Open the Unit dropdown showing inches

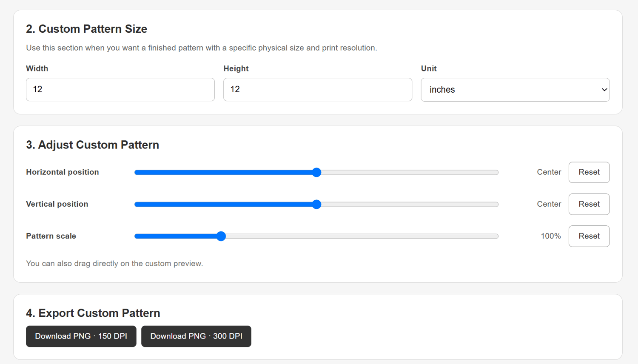tap(515, 90)
